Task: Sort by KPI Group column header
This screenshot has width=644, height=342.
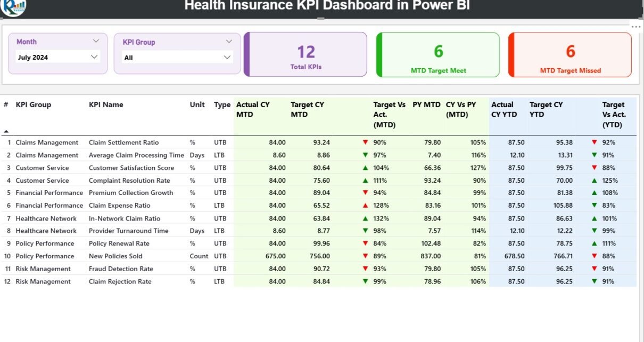Action: click(34, 105)
